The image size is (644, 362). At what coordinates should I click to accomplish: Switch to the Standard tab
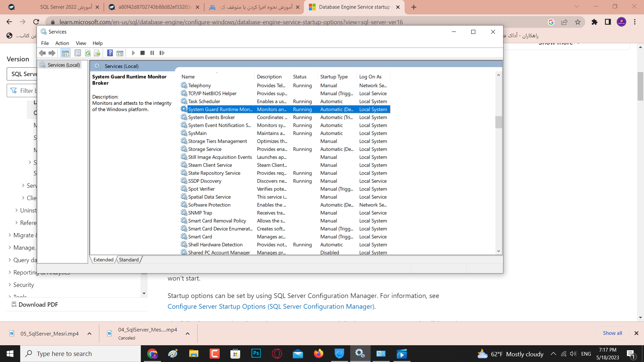[129, 260]
